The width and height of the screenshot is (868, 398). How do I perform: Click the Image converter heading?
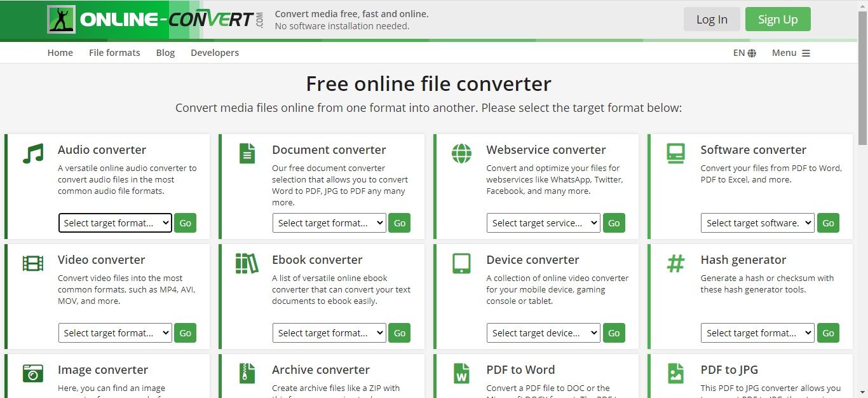(103, 370)
